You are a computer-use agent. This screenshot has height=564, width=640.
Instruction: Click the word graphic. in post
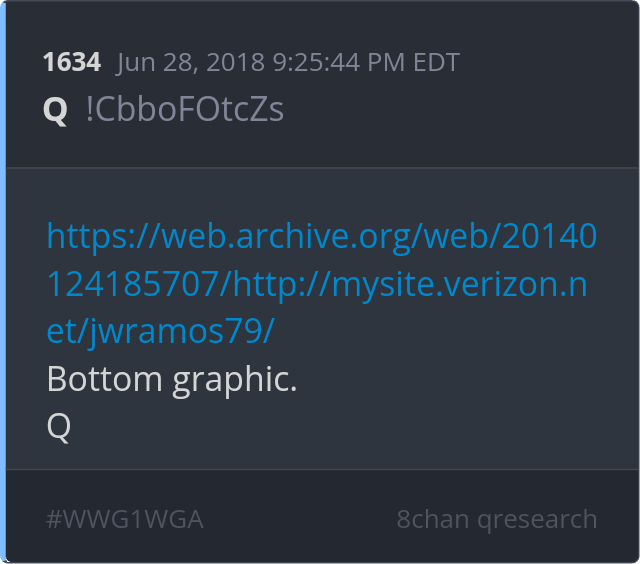[235, 381]
